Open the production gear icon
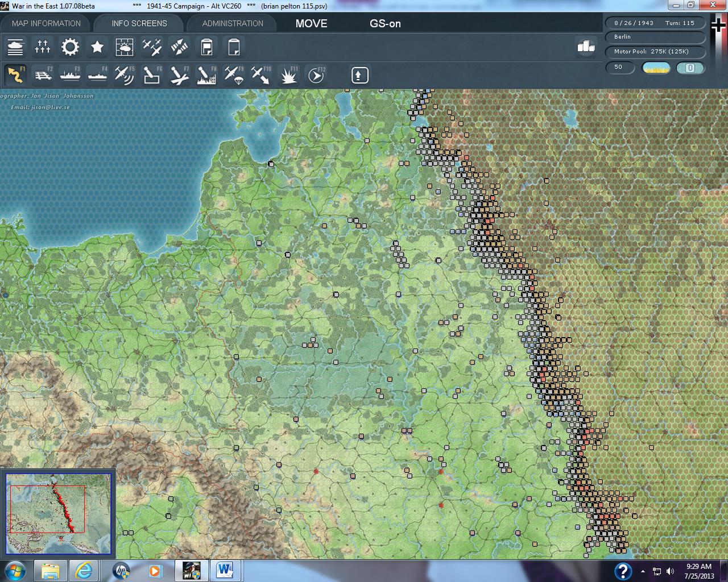Screen dimensions: 728x582 (70, 47)
